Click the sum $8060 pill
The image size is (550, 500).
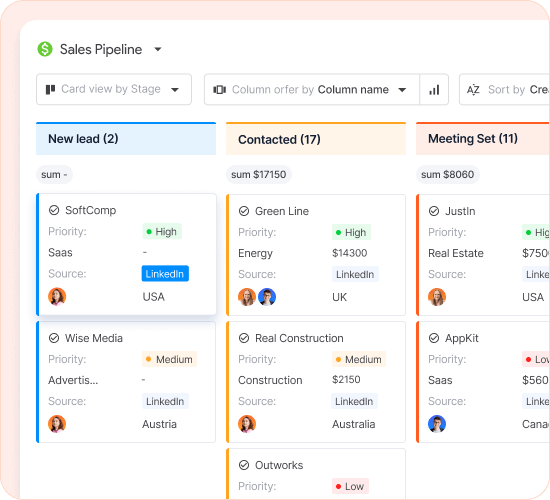pos(448,174)
